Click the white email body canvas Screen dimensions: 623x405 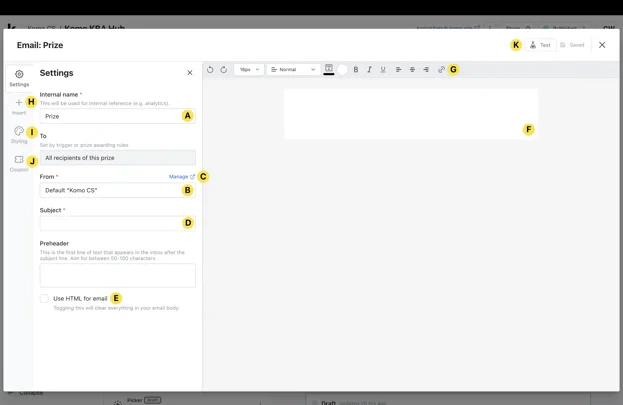tap(410, 114)
